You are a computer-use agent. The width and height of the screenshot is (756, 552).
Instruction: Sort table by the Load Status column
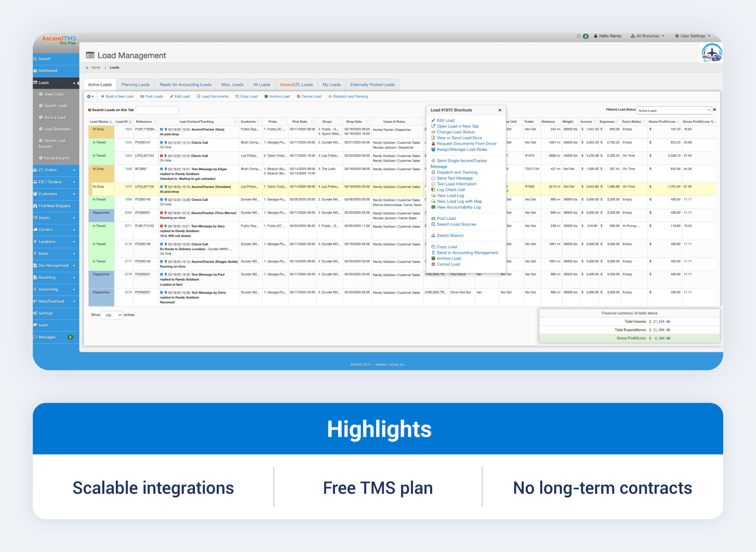pos(101,122)
